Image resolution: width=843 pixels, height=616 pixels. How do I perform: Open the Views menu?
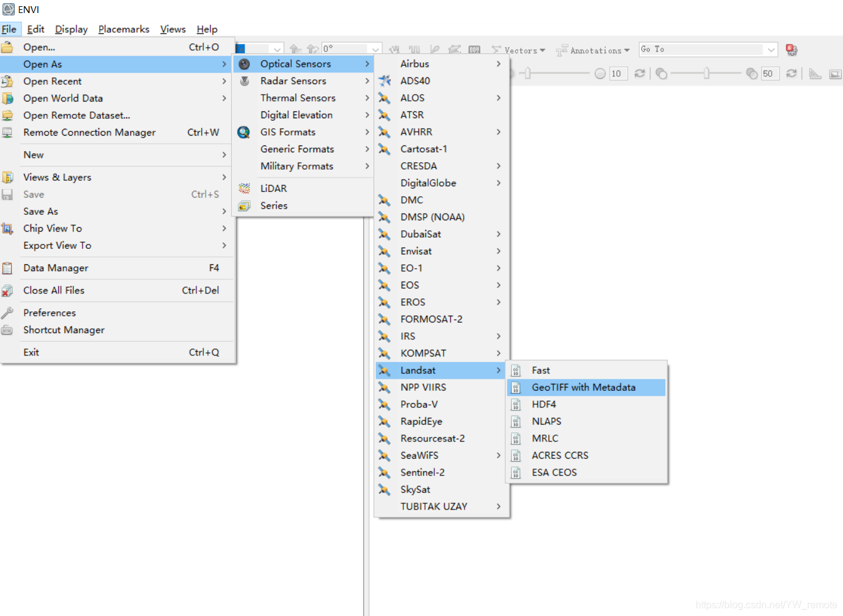tap(173, 29)
